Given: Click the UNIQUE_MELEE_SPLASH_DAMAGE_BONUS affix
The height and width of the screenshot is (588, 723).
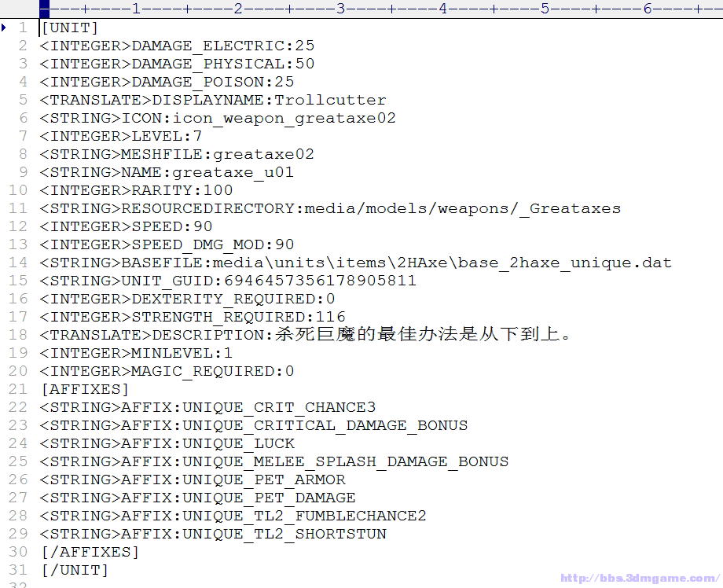Looking at the screenshot, I should tap(345, 461).
